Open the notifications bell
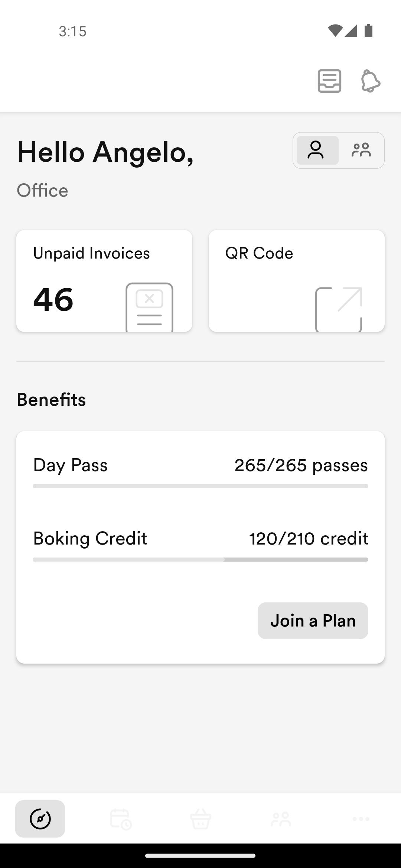This screenshot has height=868, width=401. click(x=371, y=81)
